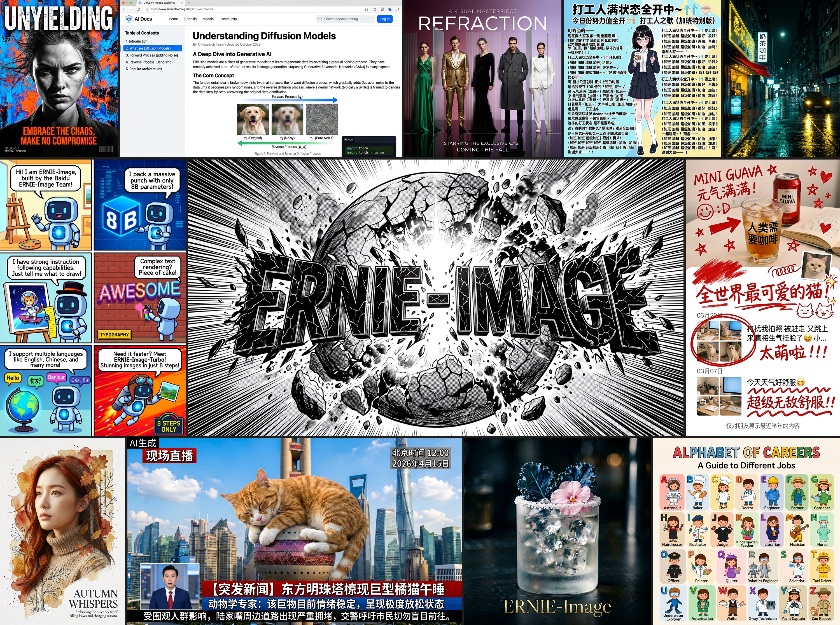Toggle the bookmark star for this page
This screenshot has width=840, height=625.
coord(366,9)
